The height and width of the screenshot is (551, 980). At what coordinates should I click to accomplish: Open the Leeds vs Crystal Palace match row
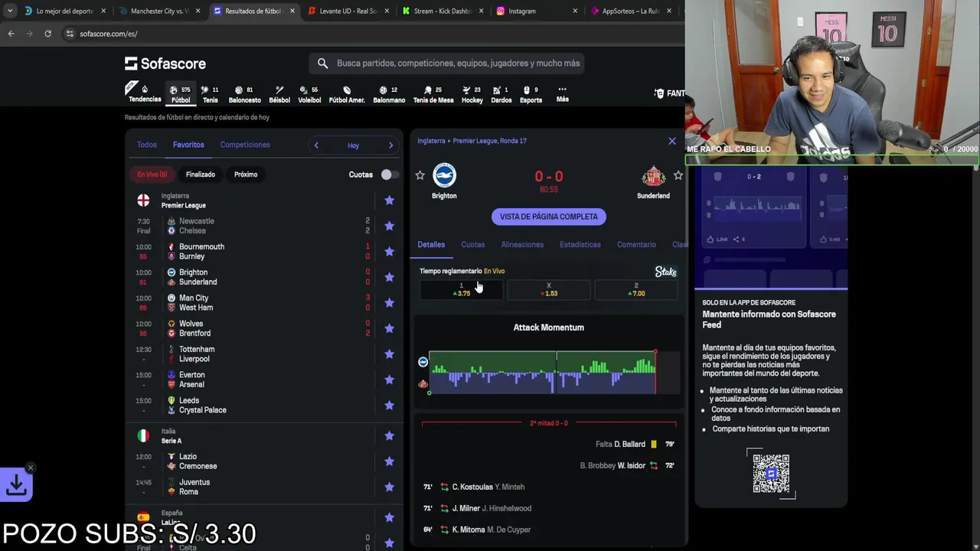[265, 405]
